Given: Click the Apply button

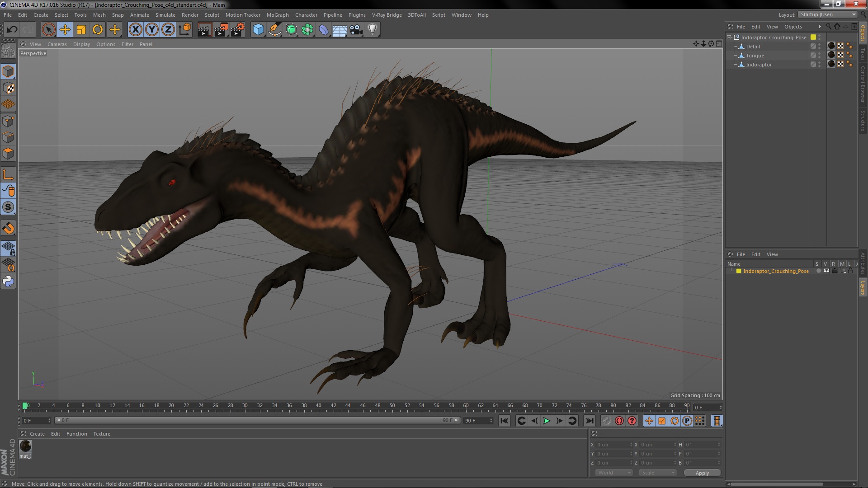Looking at the screenshot, I should click(702, 473).
